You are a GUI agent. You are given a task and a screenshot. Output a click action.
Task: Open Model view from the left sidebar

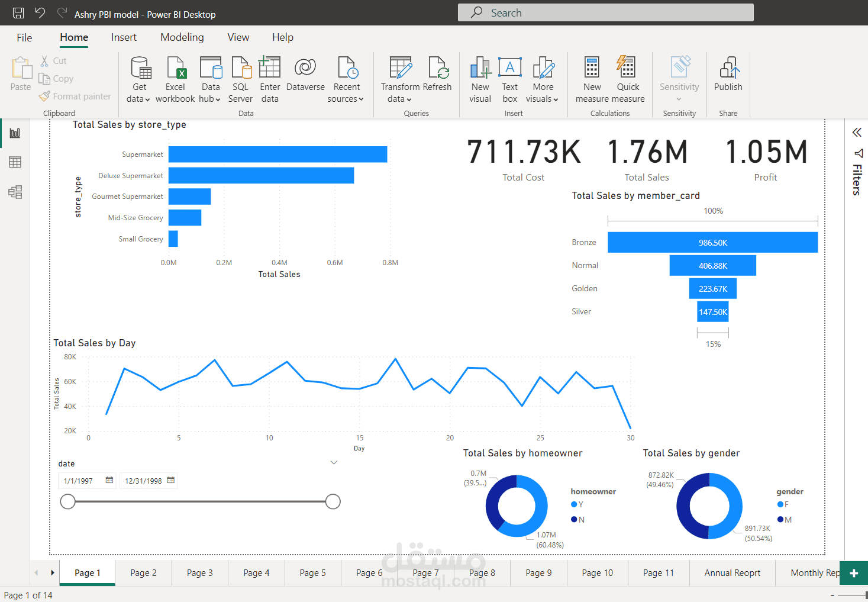point(15,192)
